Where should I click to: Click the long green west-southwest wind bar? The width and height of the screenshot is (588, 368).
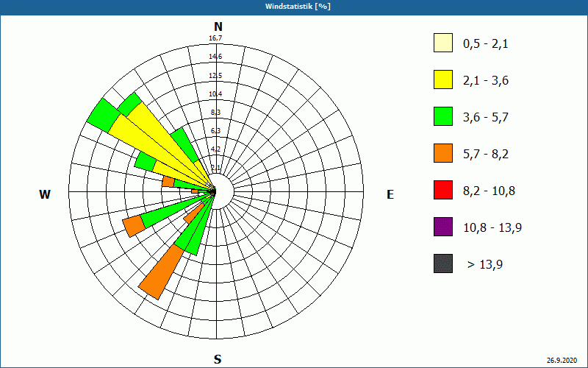point(176,209)
